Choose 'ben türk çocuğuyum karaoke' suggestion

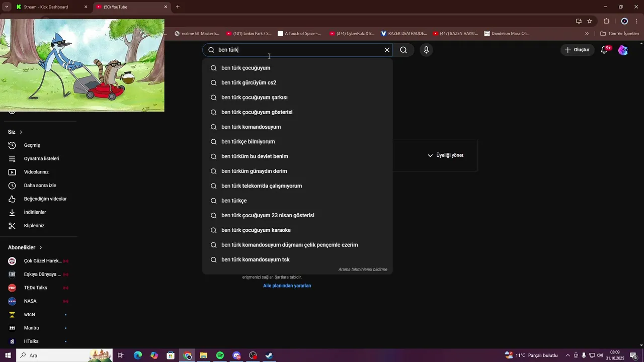click(298, 230)
